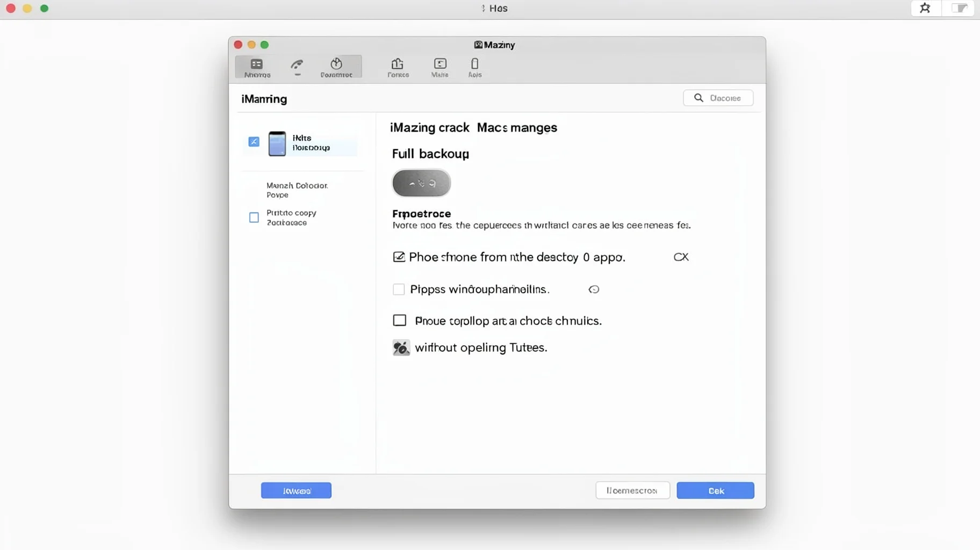Click the curved brush toolbar icon
Image resolution: width=980 pixels, height=550 pixels.
(x=297, y=66)
